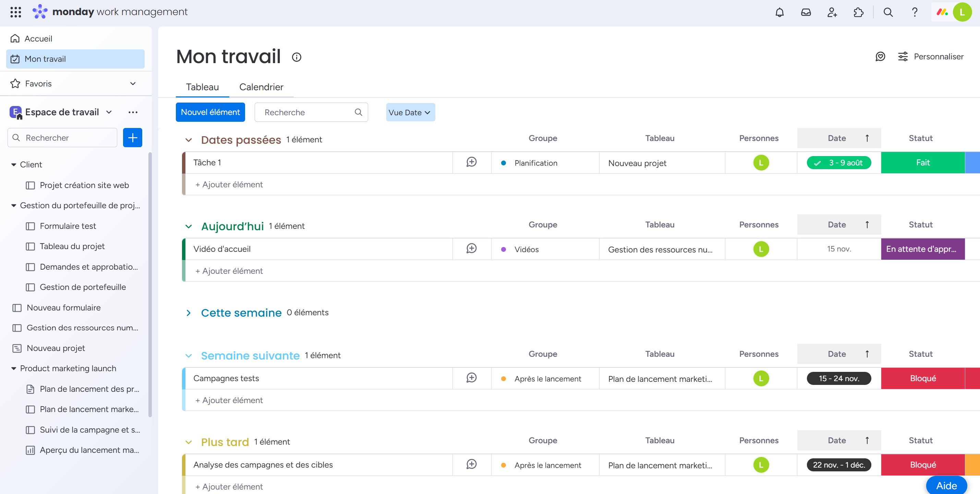Click the 15 - 24 nov. date cell
Viewport: 980px width, 494px height.
(x=839, y=378)
